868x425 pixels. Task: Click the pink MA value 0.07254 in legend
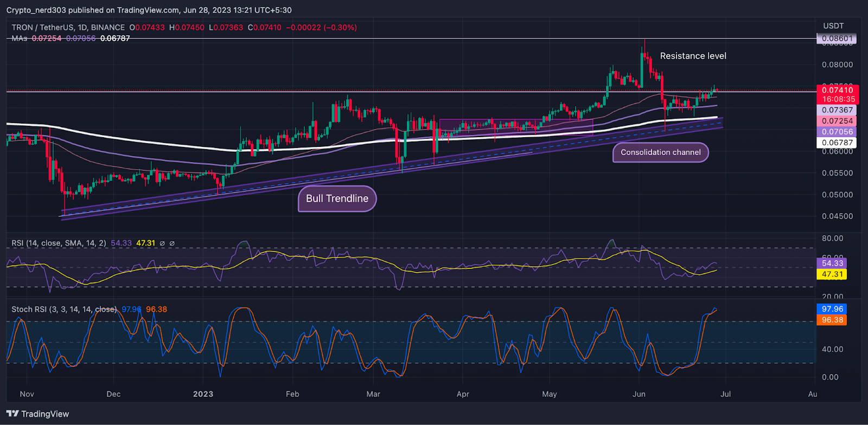47,38
